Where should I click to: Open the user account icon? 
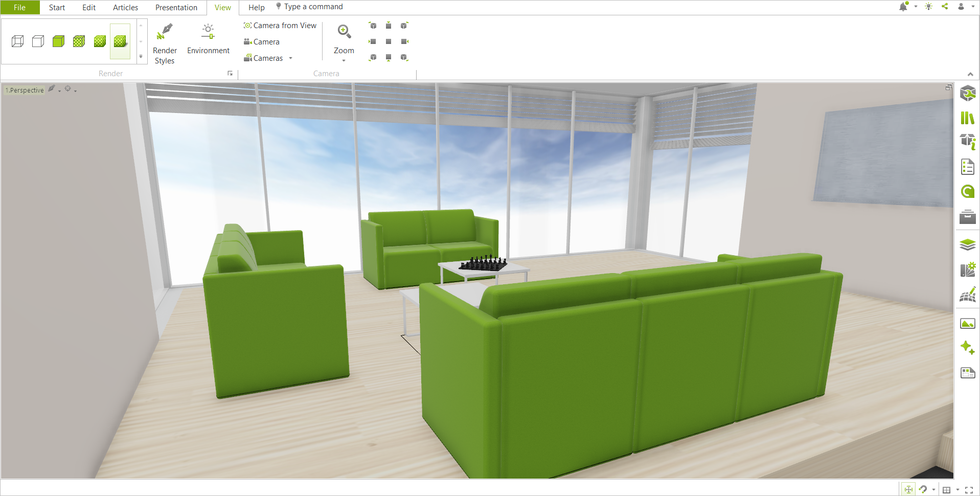tap(961, 7)
